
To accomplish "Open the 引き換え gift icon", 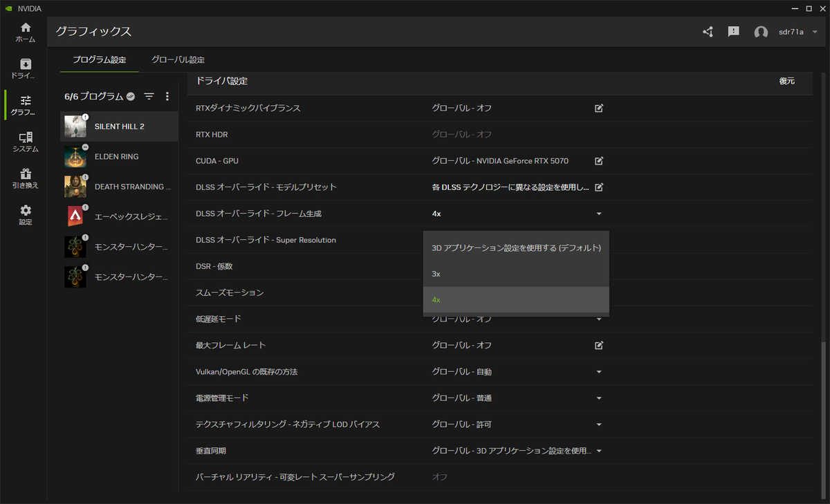I will pyautogui.click(x=26, y=178).
